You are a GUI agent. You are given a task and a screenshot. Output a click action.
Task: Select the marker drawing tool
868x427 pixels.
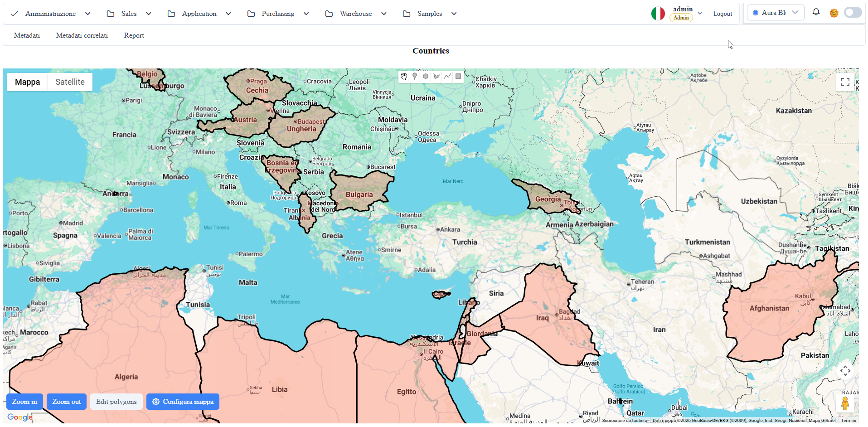click(x=415, y=76)
